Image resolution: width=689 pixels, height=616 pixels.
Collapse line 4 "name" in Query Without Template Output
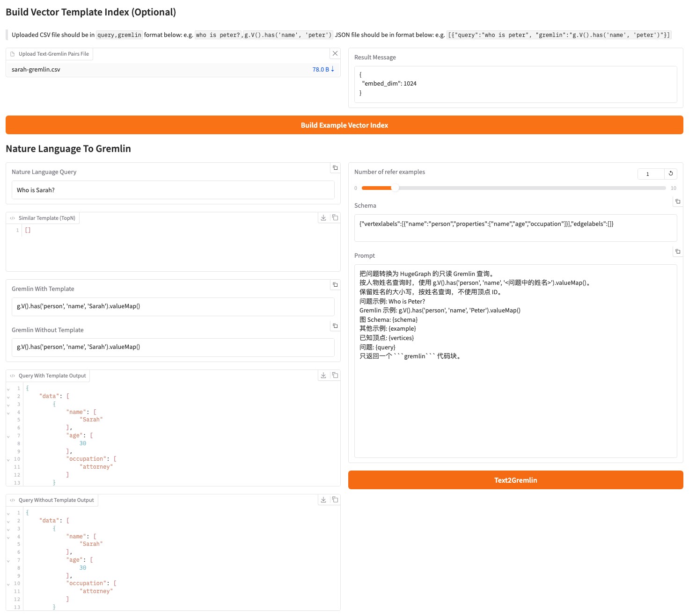[8, 537]
